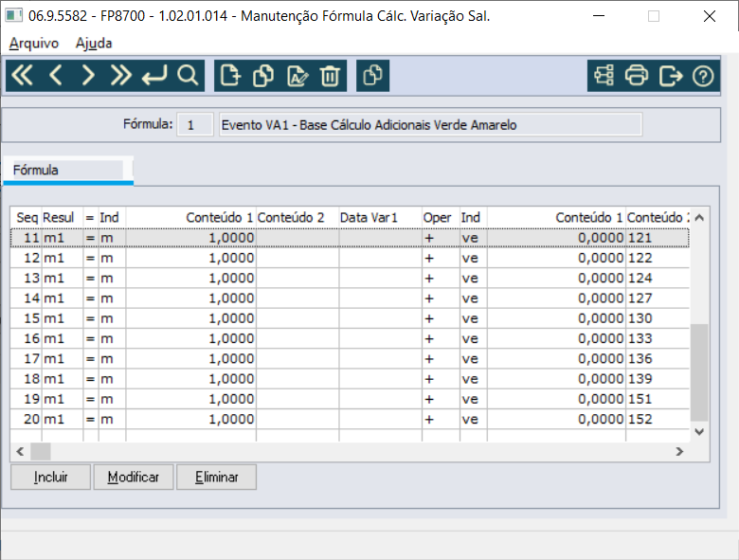Click the value 139 in the grid
The image size is (739, 560).
pos(640,379)
